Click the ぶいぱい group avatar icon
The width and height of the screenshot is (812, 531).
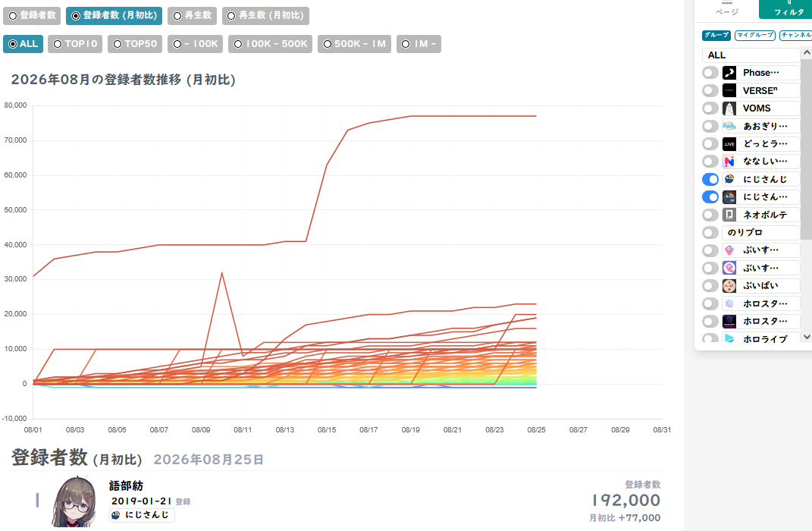(x=729, y=286)
